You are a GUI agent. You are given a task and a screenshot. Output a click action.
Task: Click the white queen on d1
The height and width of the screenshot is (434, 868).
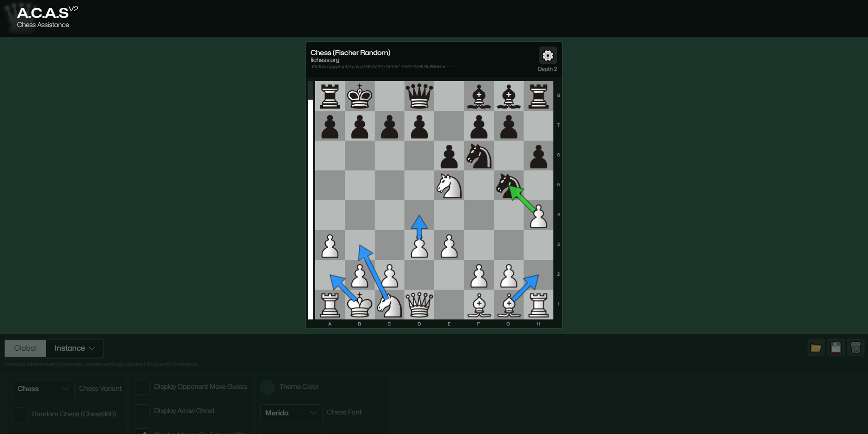[x=419, y=305]
